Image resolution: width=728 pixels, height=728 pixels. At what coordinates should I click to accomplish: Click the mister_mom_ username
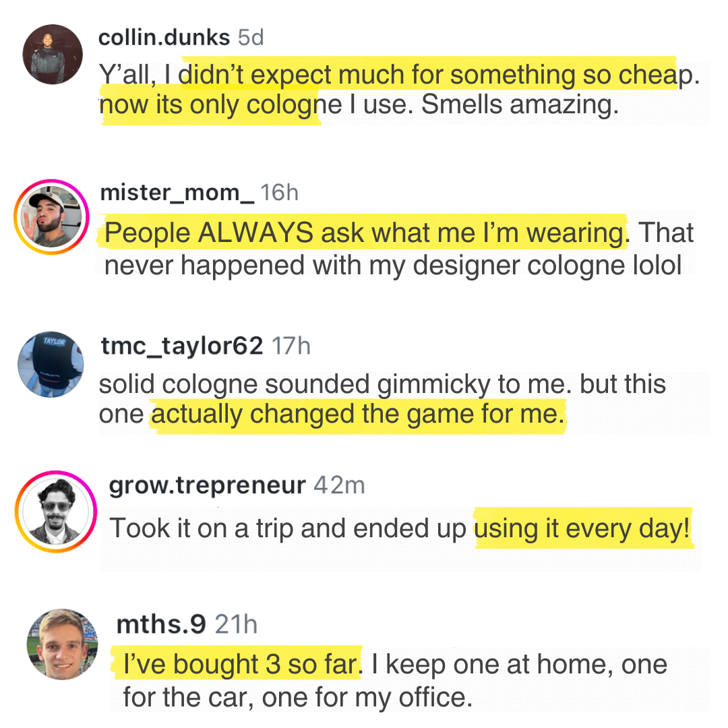tap(177, 193)
